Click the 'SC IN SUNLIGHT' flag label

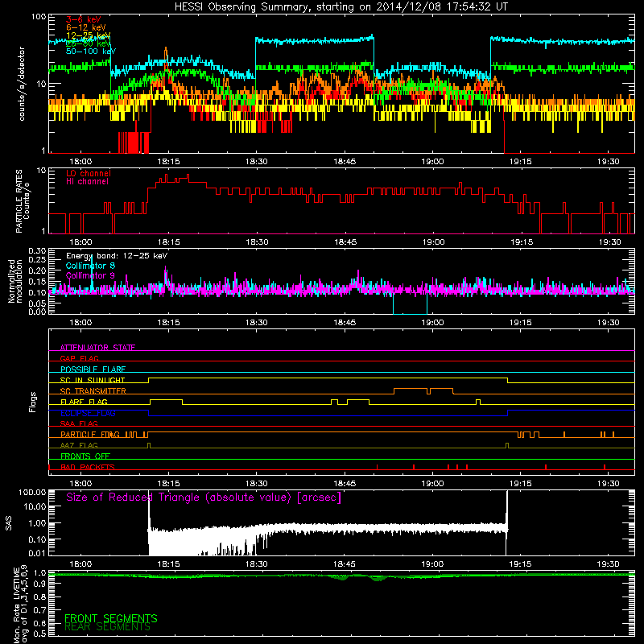pyautogui.click(x=93, y=380)
